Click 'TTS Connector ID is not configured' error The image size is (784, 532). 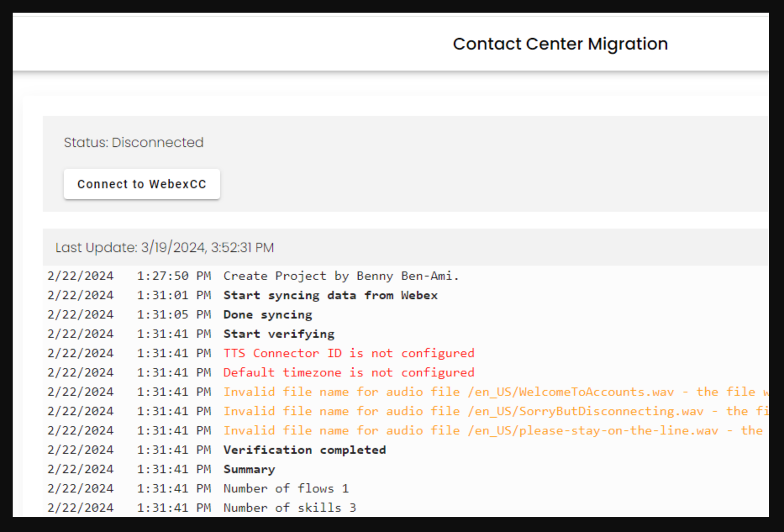(x=349, y=353)
